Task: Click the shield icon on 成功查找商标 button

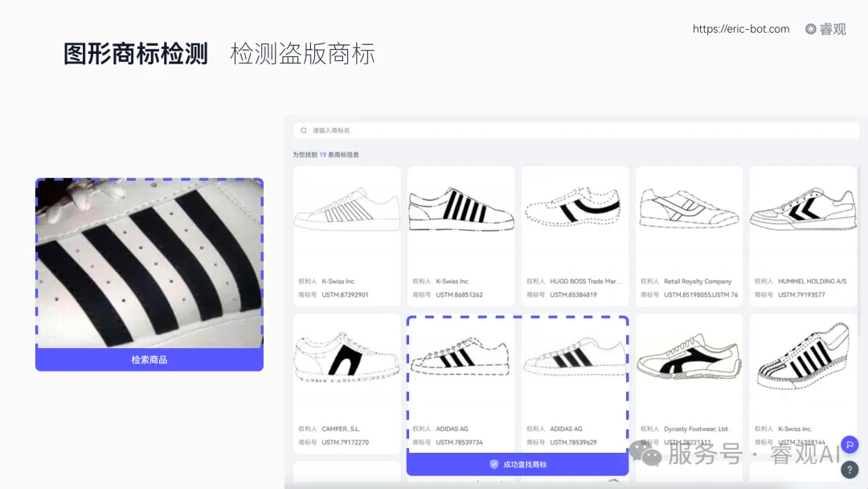Action: tap(493, 463)
